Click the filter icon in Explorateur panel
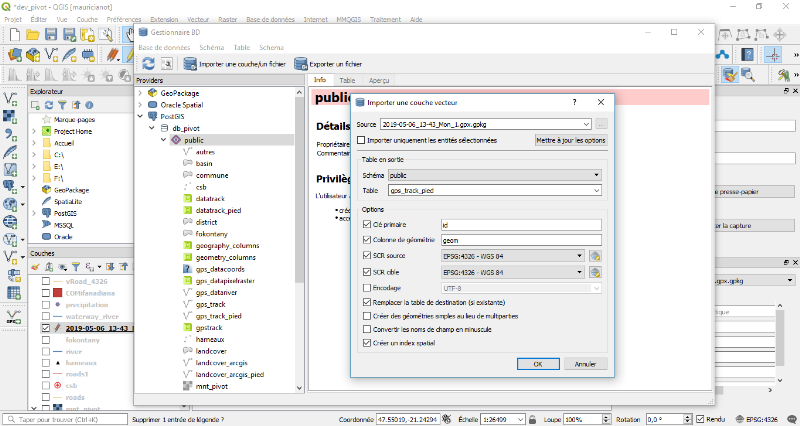Screen dimensions: 800x426 (61, 104)
